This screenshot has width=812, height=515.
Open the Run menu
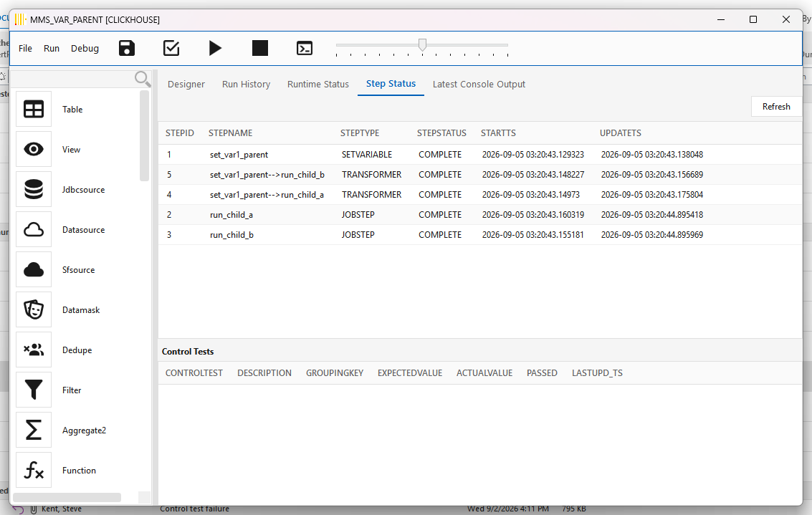[x=52, y=48]
